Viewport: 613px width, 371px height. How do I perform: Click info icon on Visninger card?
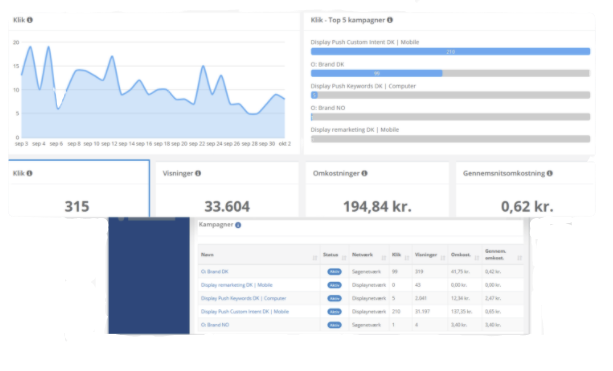pyautogui.click(x=198, y=173)
